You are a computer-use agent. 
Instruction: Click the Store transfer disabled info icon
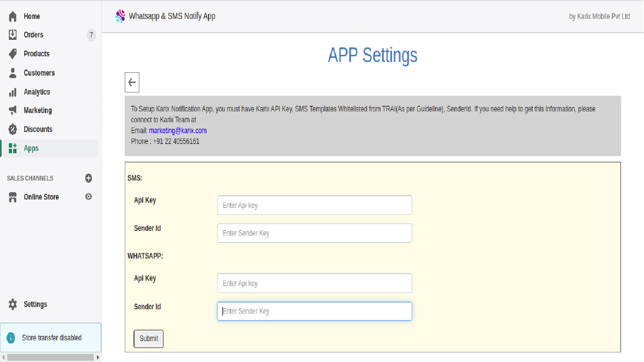point(11,337)
